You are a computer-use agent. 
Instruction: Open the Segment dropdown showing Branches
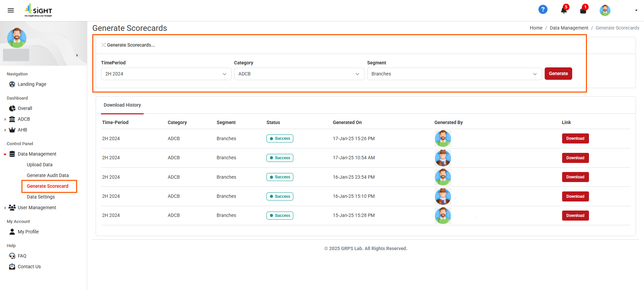(454, 74)
